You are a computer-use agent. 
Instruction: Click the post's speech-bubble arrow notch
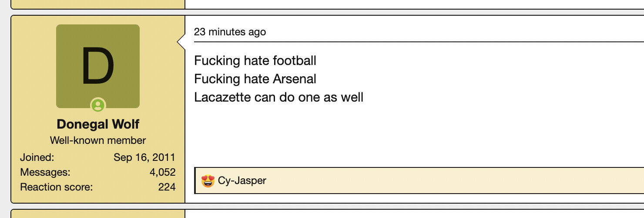pyautogui.click(x=181, y=42)
